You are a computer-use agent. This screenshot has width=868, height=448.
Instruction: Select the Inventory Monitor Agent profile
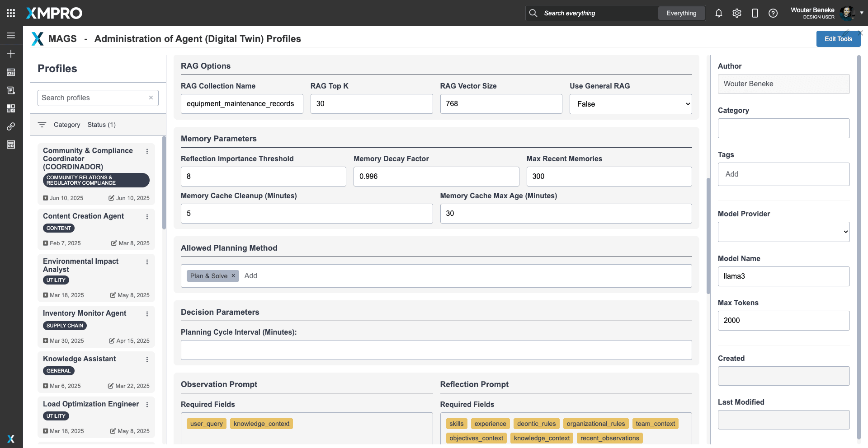pyautogui.click(x=85, y=313)
